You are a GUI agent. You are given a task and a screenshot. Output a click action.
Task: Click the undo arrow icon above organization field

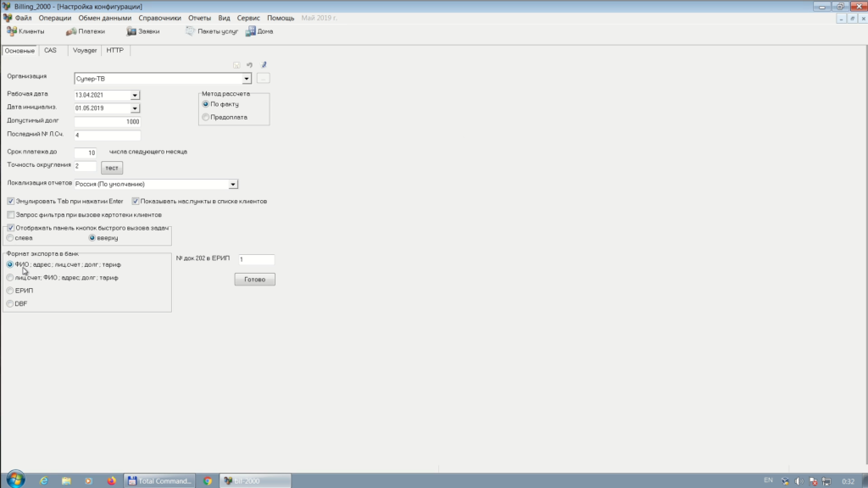249,64
